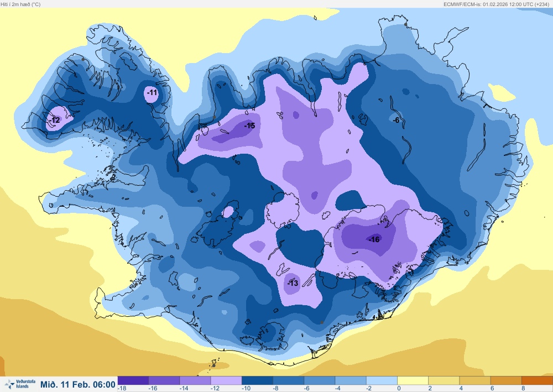Click the '-10' legend scale number
This screenshot has height=392, width=553.
pyautogui.click(x=246, y=388)
